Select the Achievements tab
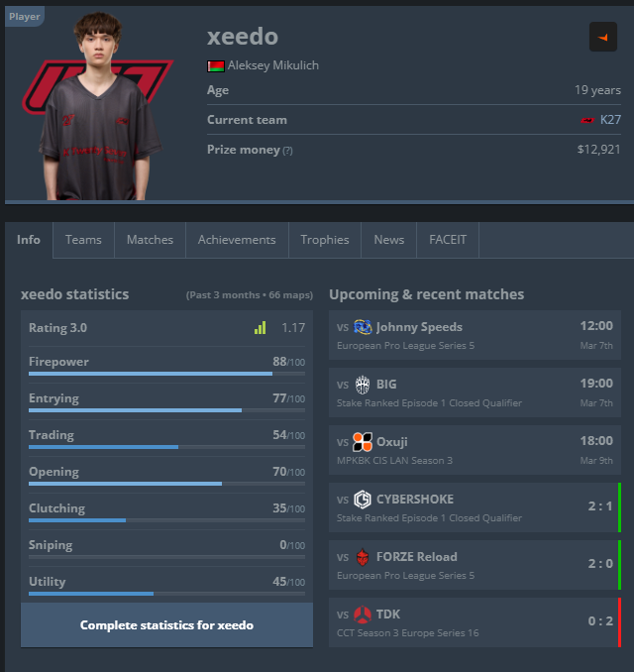This screenshot has width=634, height=672. coord(237,240)
